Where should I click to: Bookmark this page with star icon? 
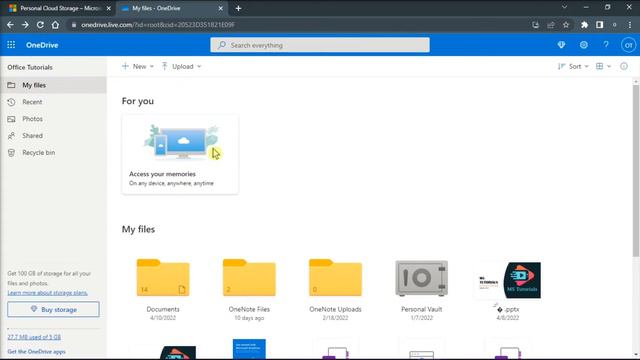(566, 25)
